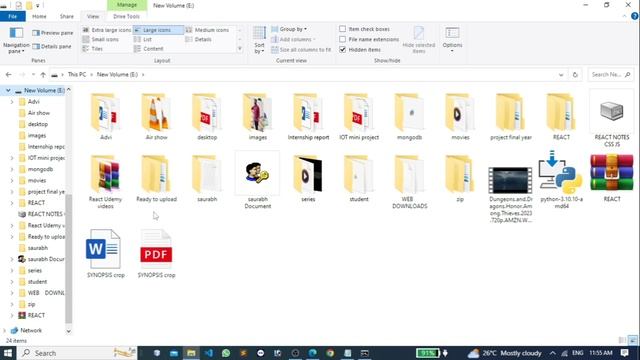The width and height of the screenshot is (640, 360).
Task: Click the taskbar Search box
Action: click(x=78, y=353)
